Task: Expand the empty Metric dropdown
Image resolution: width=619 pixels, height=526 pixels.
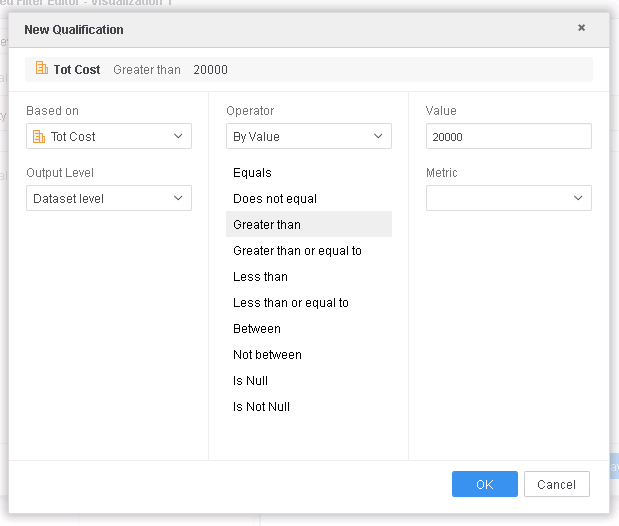Action: point(508,198)
